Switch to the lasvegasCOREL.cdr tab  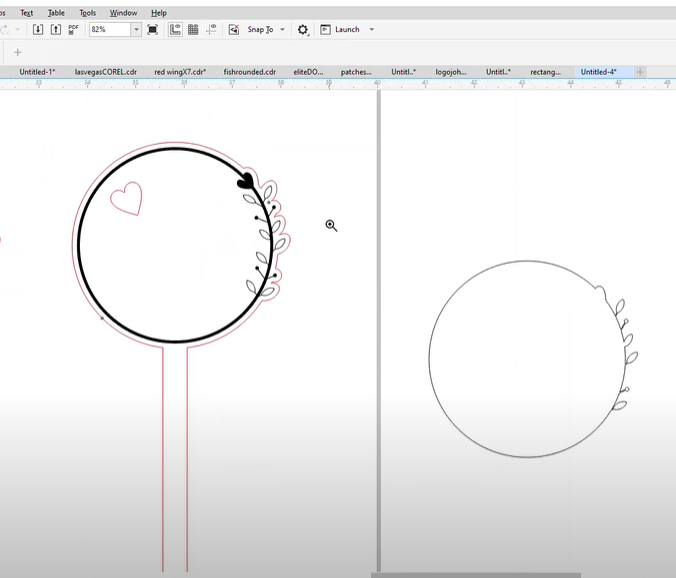click(107, 72)
